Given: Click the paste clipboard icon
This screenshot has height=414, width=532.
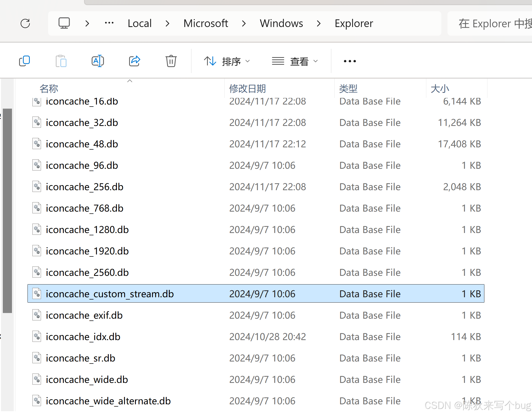Looking at the screenshot, I should 61,61.
